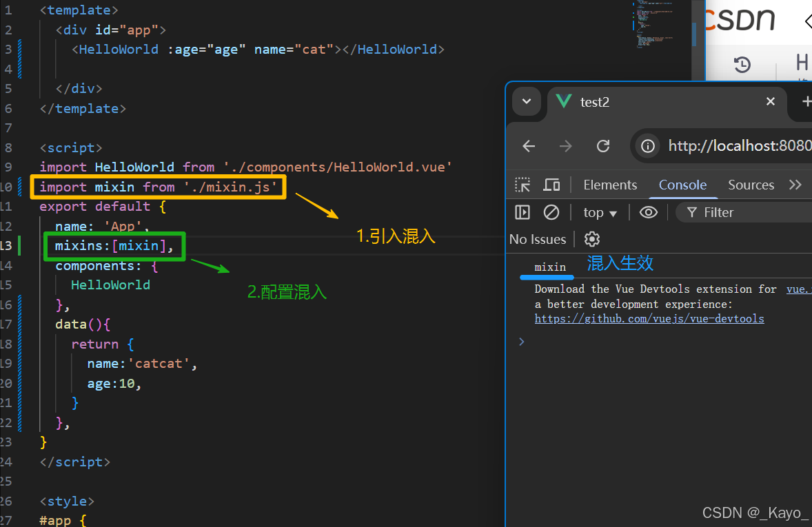Open the Sources tab
The width and height of the screenshot is (812, 527).
751,185
